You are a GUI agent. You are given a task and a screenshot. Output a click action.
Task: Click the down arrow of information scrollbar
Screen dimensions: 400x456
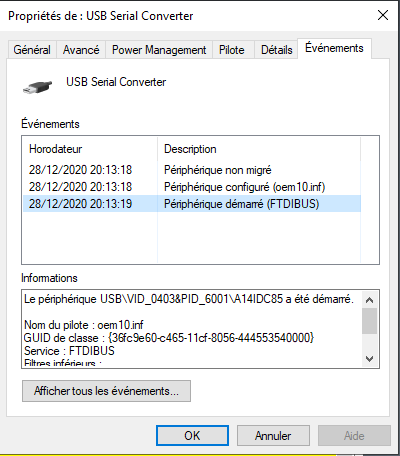tap(369, 359)
